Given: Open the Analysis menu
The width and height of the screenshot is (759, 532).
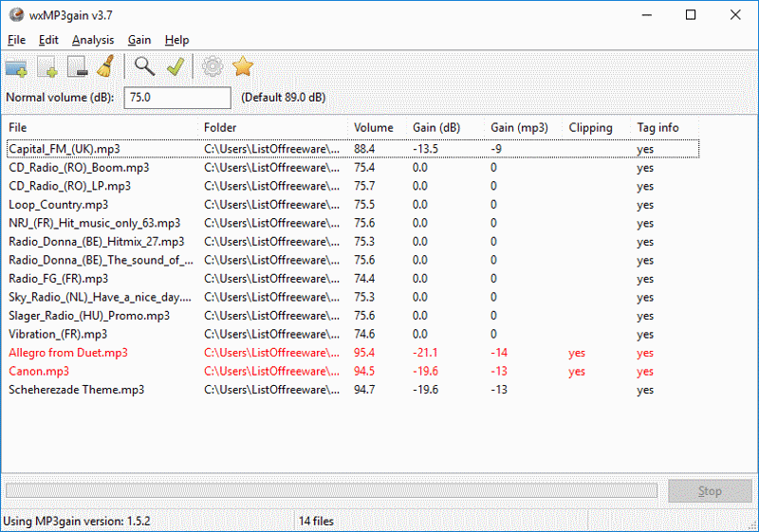Looking at the screenshot, I should (93, 40).
